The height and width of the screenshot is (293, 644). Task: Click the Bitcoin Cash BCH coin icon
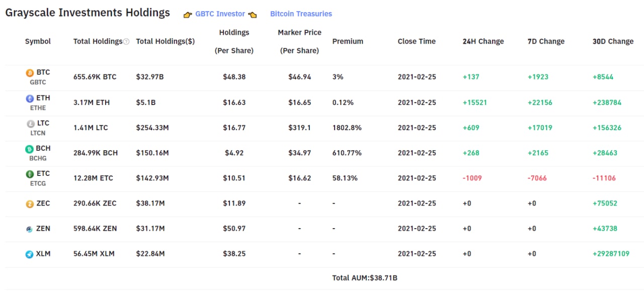(x=30, y=149)
